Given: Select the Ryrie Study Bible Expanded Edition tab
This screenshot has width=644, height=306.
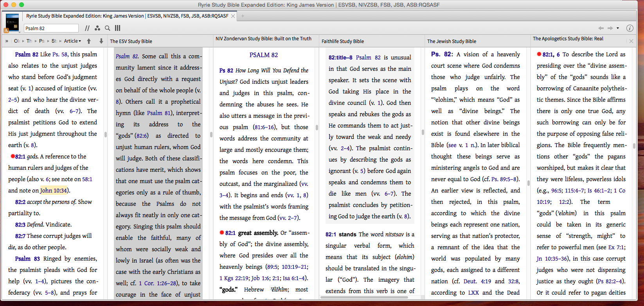Looking at the screenshot, I should coord(127,16).
